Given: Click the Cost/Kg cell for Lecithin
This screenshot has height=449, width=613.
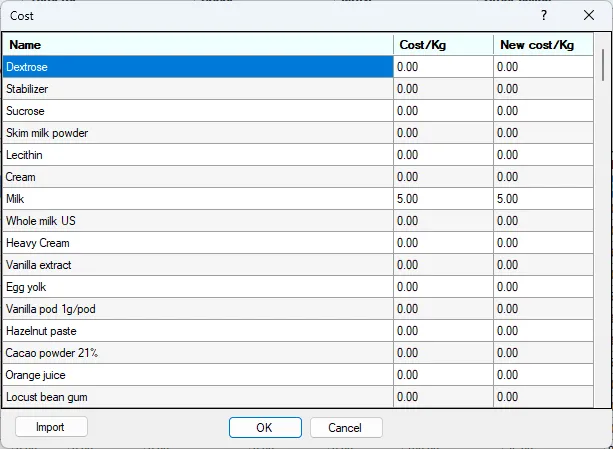Looking at the screenshot, I should click(443, 155).
